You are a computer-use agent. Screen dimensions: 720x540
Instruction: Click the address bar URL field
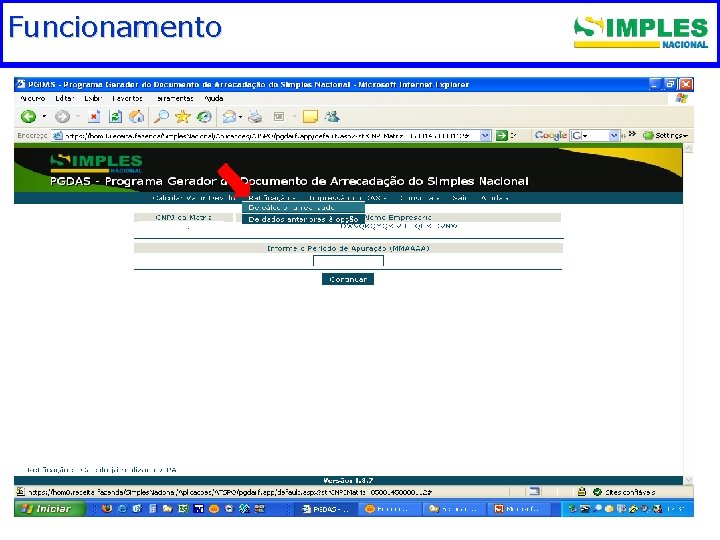point(271,135)
